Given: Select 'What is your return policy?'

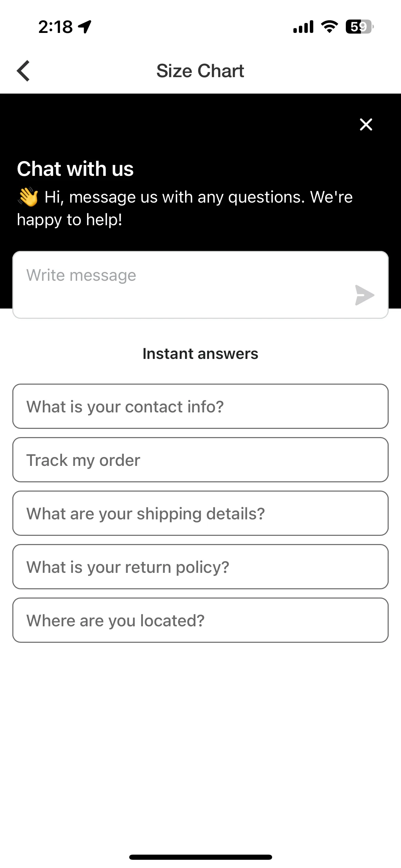Looking at the screenshot, I should pyautogui.click(x=200, y=567).
